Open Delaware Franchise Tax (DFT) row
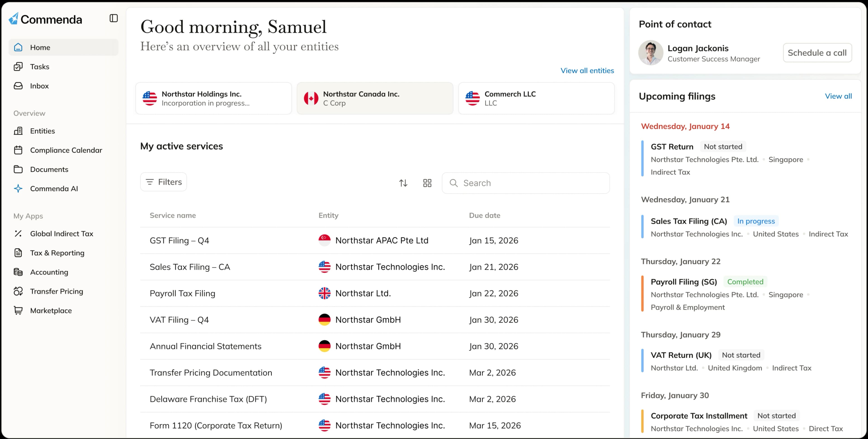Image resolution: width=868 pixels, height=439 pixels. point(375,399)
